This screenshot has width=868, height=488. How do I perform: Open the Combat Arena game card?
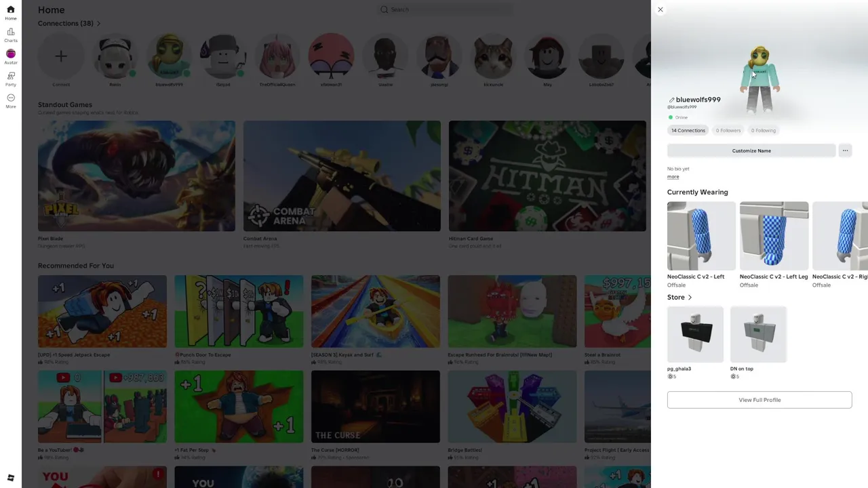tap(342, 176)
